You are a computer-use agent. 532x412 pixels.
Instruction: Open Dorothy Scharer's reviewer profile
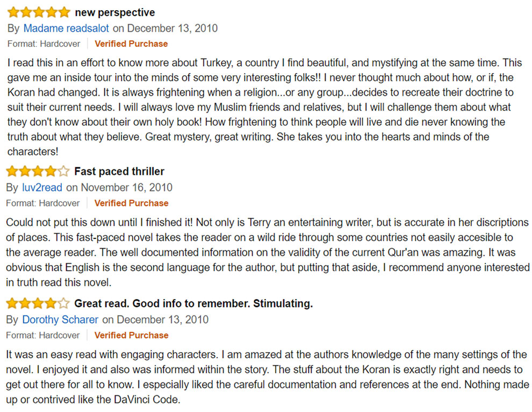pyautogui.click(x=60, y=319)
